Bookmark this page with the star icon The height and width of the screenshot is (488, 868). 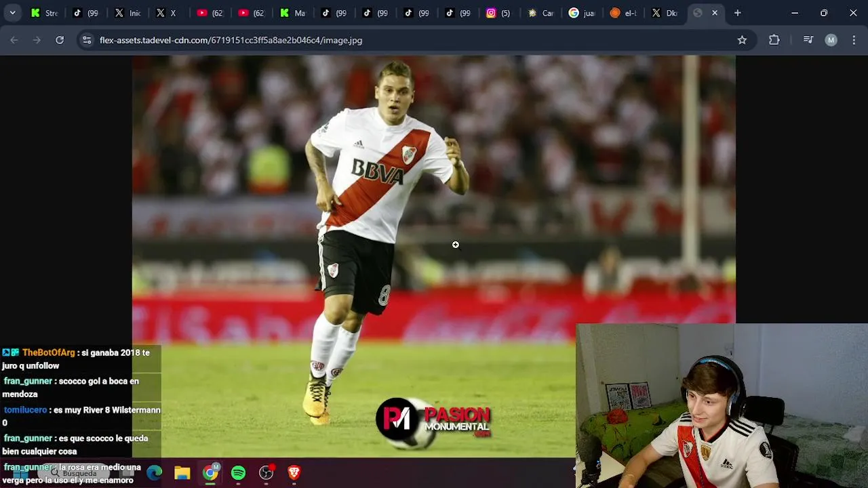[x=742, y=40]
